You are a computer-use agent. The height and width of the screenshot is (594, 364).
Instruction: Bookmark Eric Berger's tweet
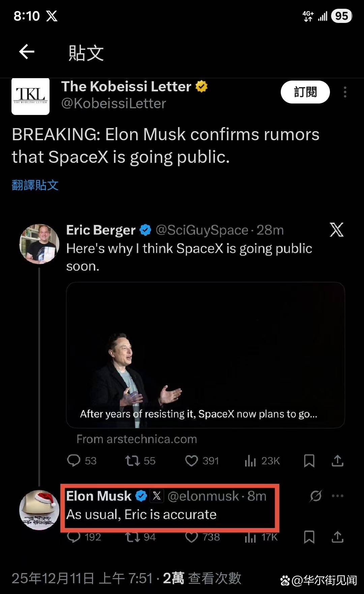pyautogui.click(x=309, y=461)
